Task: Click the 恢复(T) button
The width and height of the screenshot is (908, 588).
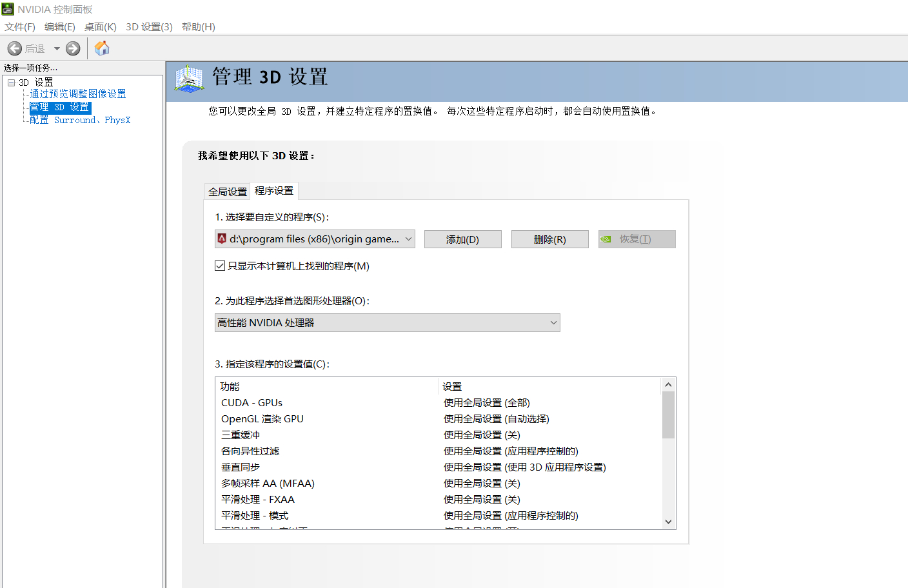Action: [637, 239]
